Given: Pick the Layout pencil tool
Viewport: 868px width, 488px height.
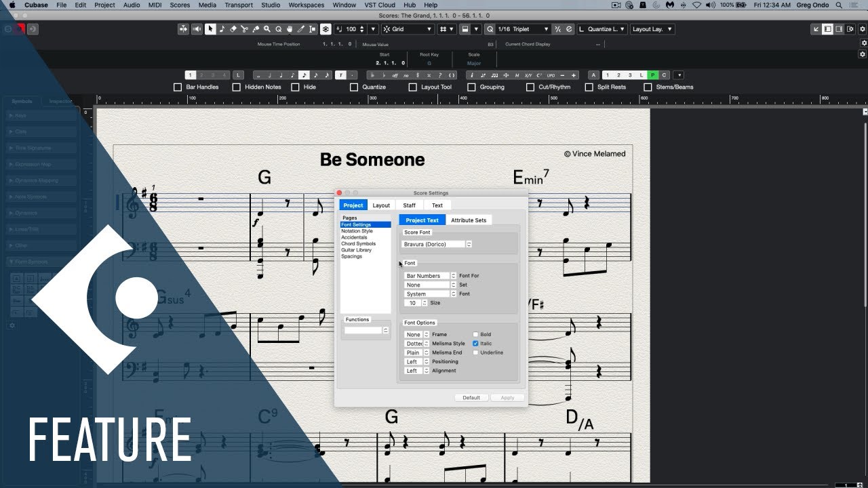Looking at the screenshot, I should point(302,29).
